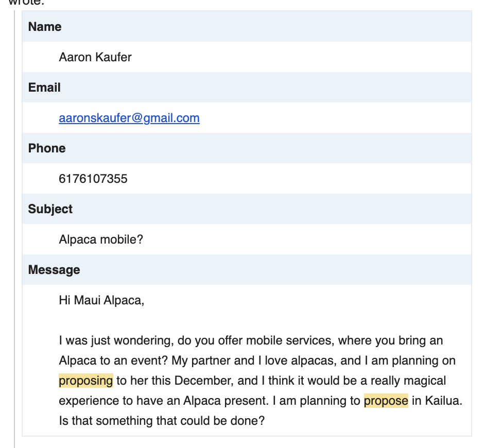Click the phrase I was just wondering
The width and height of the screenshot is (485, 448).
click(110, 340)
